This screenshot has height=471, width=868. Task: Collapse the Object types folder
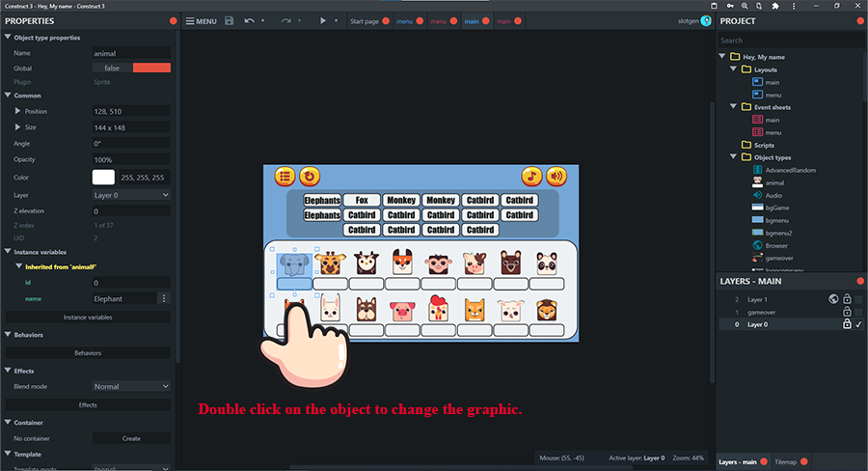click(734, 157)
